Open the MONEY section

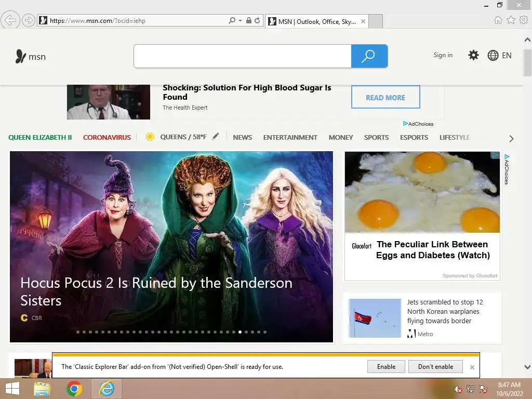pyautogui.click(x=341, y=137)
